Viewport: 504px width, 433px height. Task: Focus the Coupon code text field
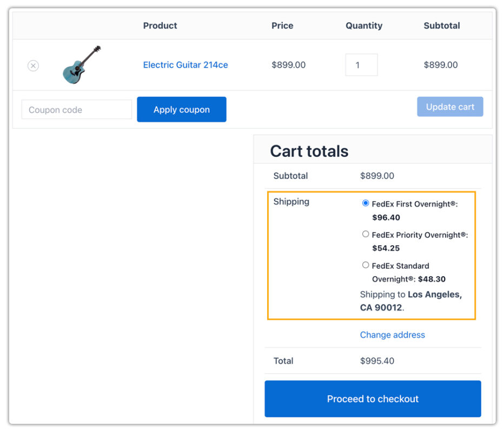click(76, 109)
